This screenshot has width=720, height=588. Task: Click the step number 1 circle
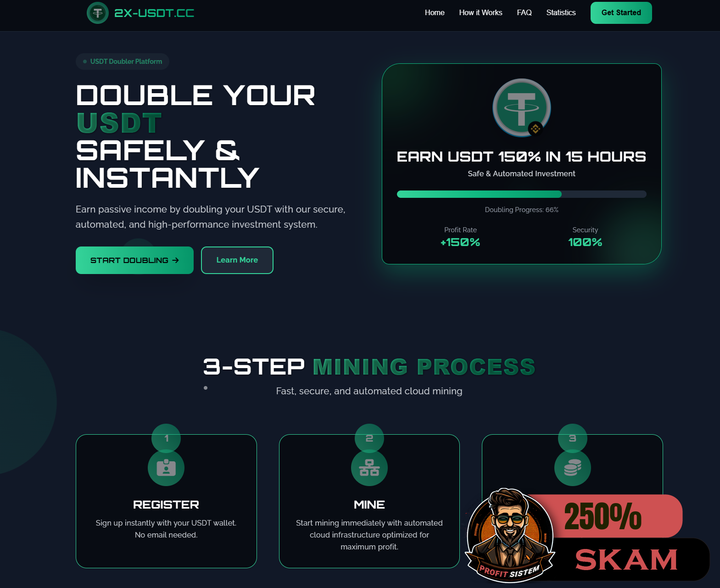(166, 438)
